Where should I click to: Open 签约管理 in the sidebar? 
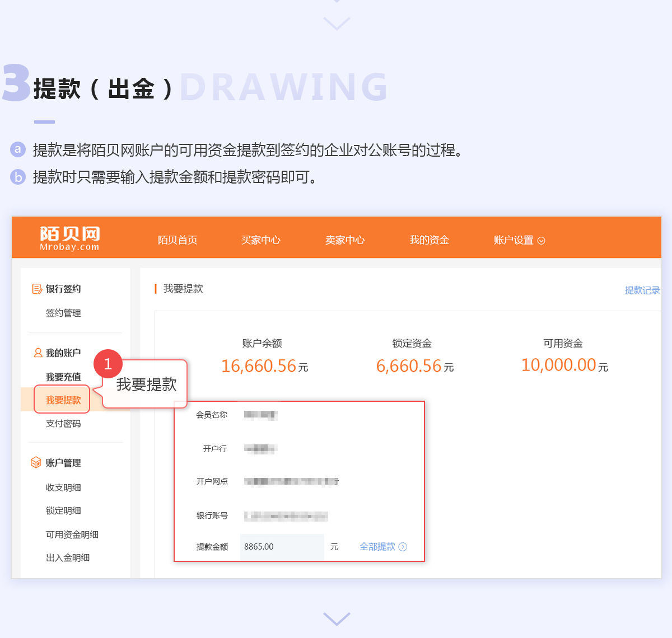[63, 313]
